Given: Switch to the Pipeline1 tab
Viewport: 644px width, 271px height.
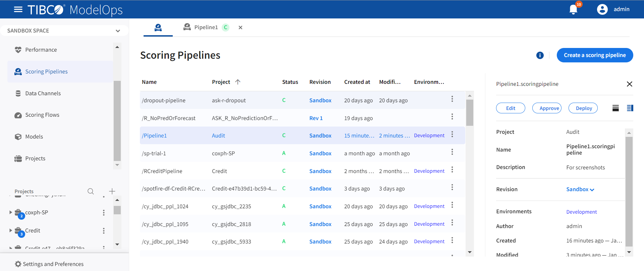Looking at the screenshot, I should coord(206,28).
